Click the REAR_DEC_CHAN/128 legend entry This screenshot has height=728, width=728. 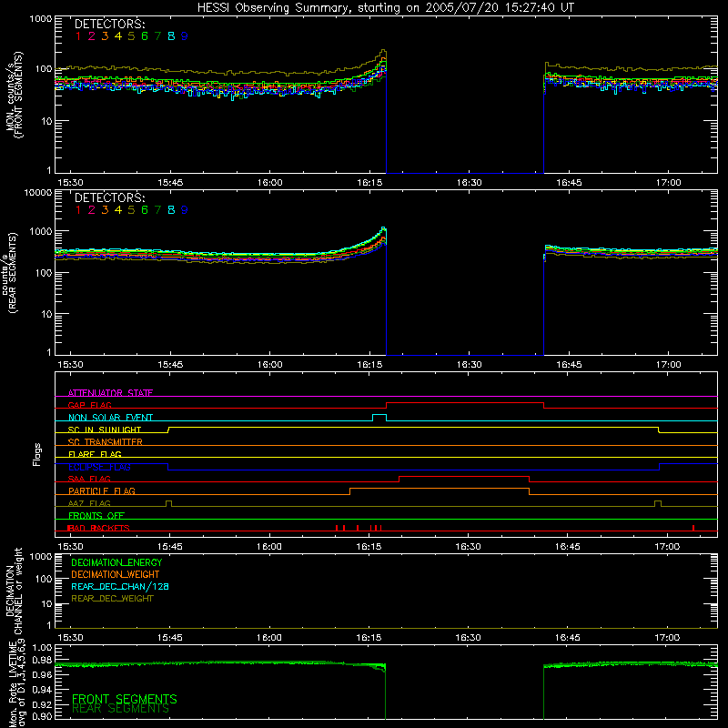click(120, 586)
